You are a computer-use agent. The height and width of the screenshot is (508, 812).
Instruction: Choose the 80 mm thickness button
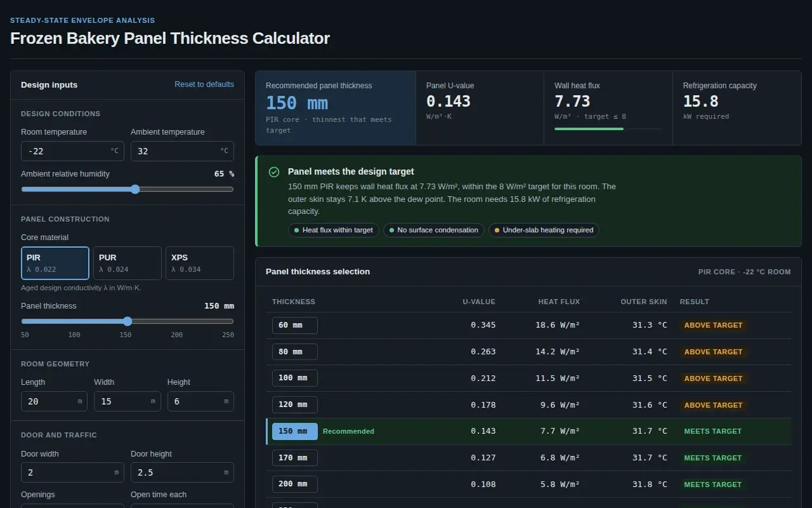click(x=295, y=352)
